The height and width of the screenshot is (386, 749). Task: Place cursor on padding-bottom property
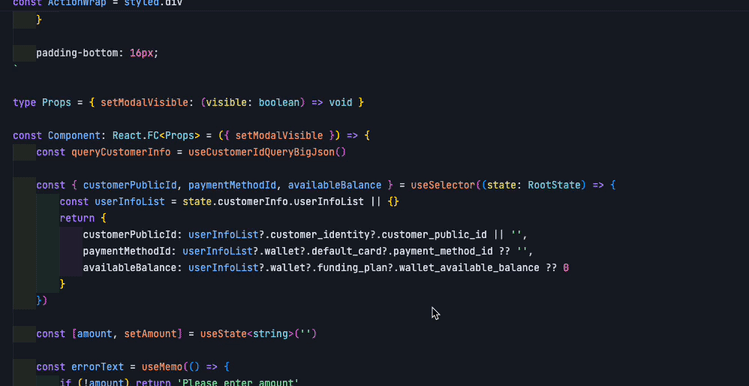tap(77, 53)
